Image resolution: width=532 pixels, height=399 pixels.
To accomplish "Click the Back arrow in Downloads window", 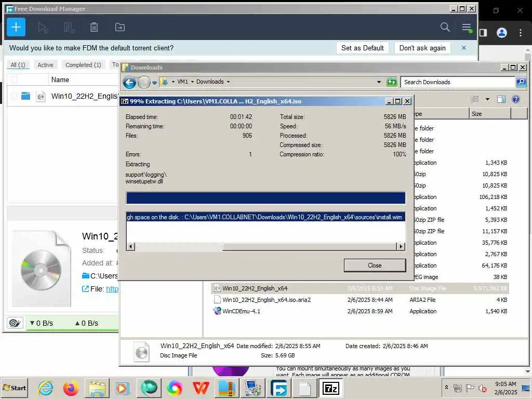I will (129, 82).
